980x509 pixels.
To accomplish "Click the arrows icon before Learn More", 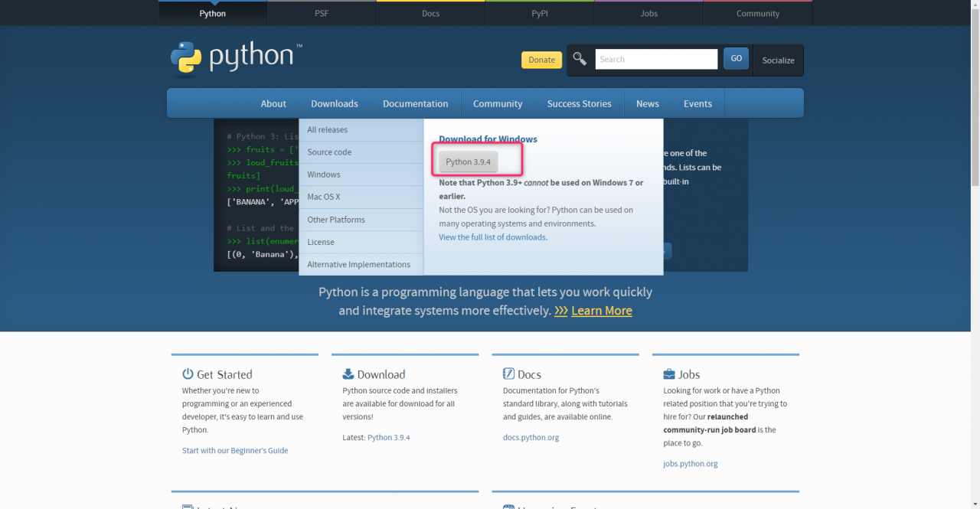I will [x=560, y=311].
